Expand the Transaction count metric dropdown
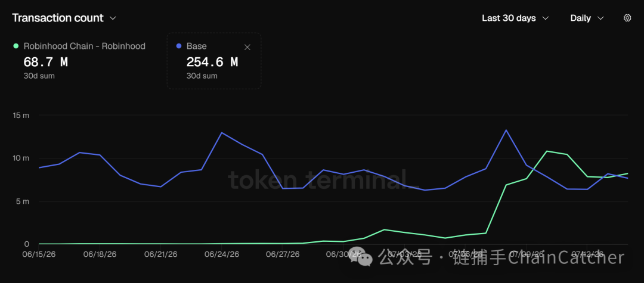The width and height of the screenshot is (644, 283). point(64,18)
